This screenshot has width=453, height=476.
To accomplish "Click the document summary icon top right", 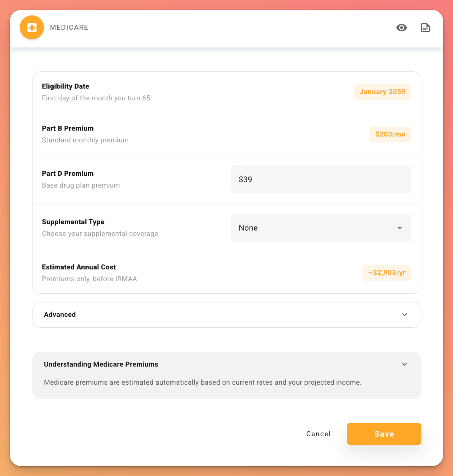I will 425,28.
